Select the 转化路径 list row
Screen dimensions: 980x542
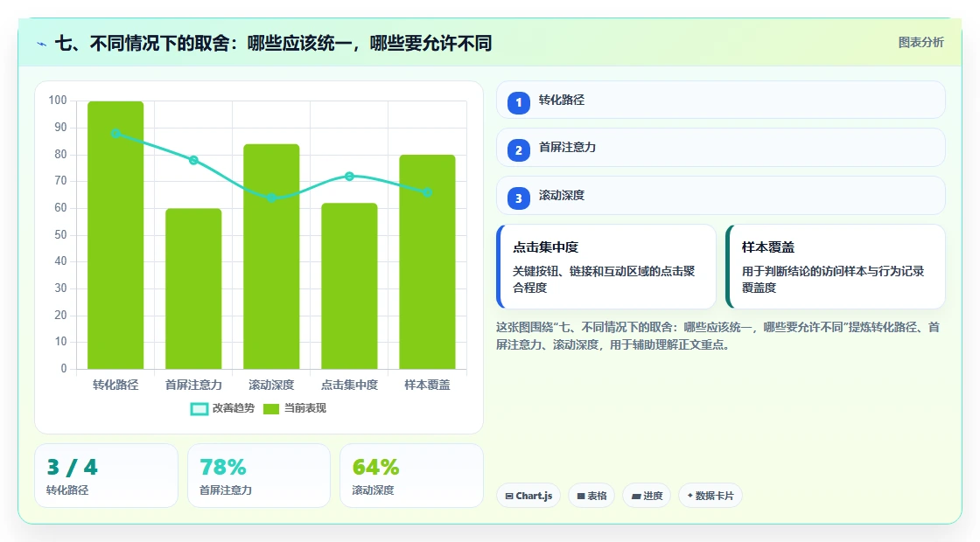[720, 100]
